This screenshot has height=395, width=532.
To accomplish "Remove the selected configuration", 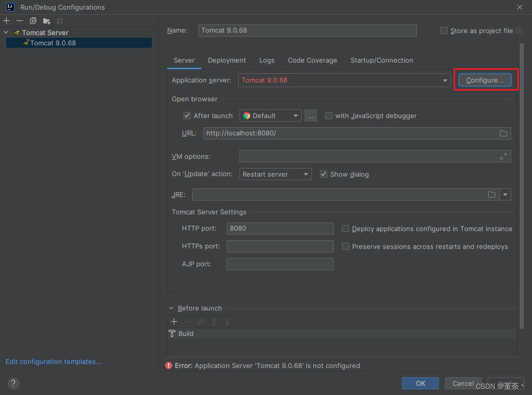I will pos(20,21).
